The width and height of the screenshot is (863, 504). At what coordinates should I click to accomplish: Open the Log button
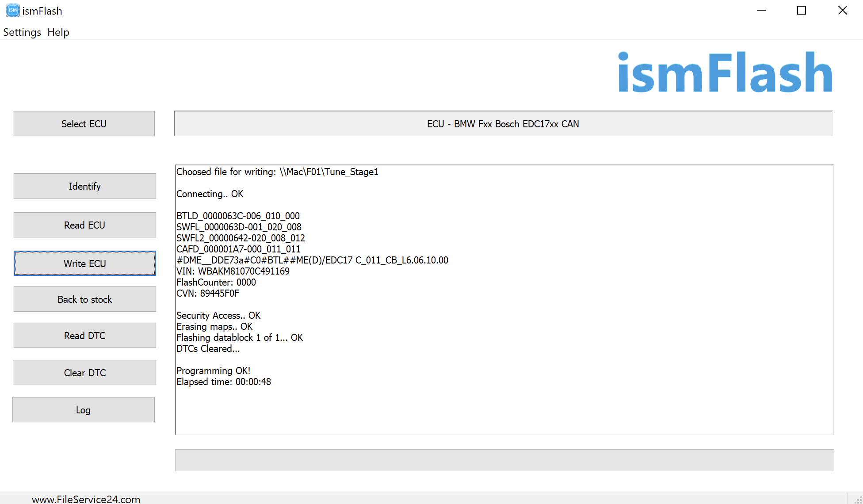tap(84, 410)
